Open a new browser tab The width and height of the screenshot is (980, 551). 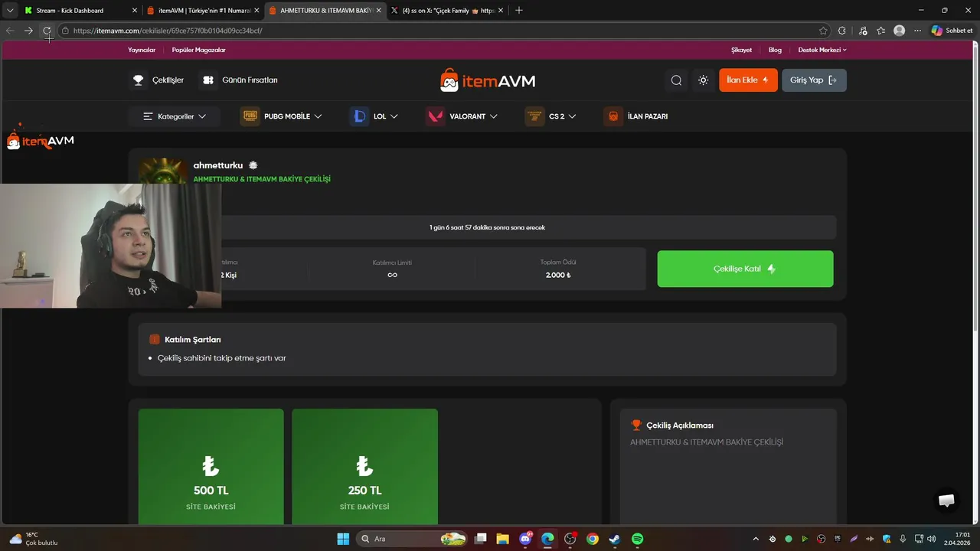(x=519, y=11)
